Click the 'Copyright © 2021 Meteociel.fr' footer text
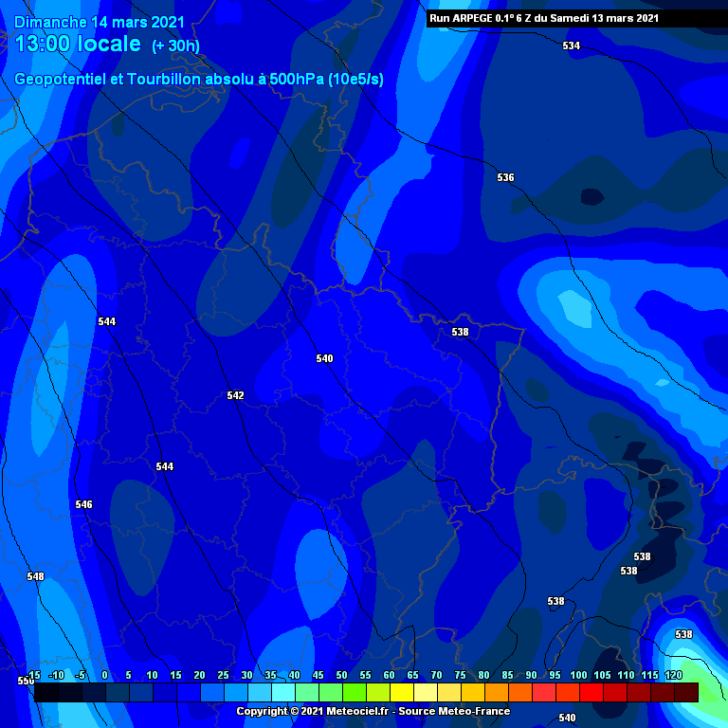The height and width of the screenshot is (728, 728). tap(315, 711)
